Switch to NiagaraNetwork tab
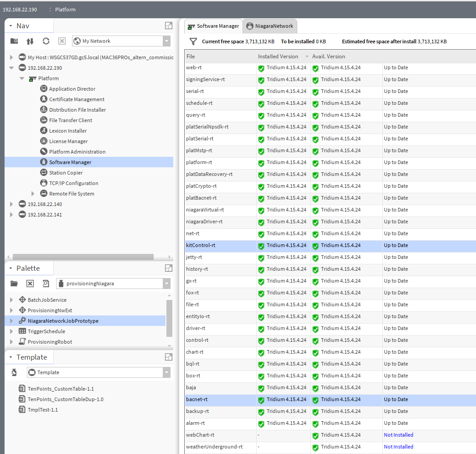Screen dimensions: 476x454 tap(270, 26)
